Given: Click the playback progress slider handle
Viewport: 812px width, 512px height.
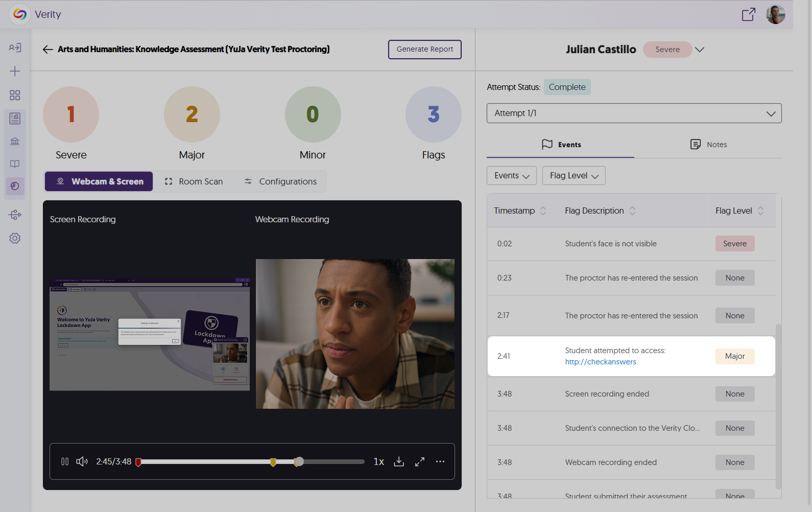Looking at the screenshot, I should (300, 462).
